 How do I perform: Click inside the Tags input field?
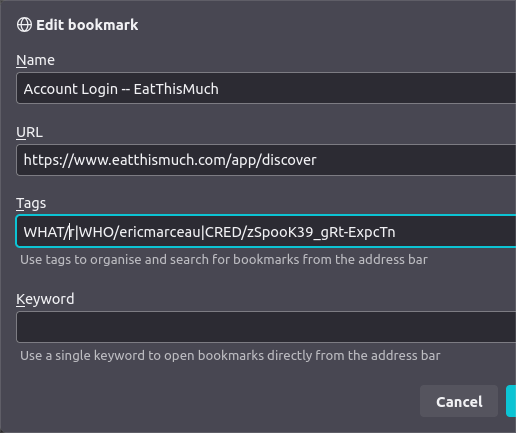(x=266, y=232)
